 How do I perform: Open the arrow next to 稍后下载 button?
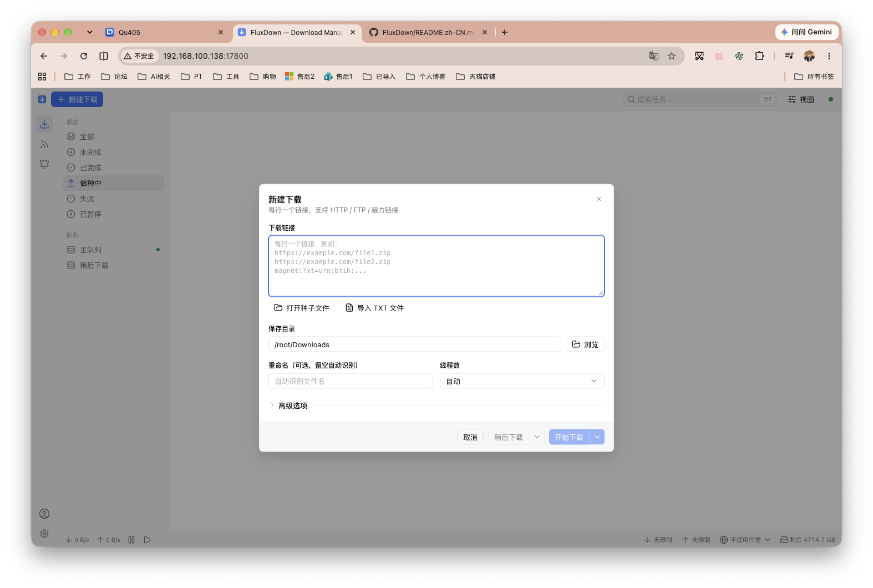tap(536, 437)
